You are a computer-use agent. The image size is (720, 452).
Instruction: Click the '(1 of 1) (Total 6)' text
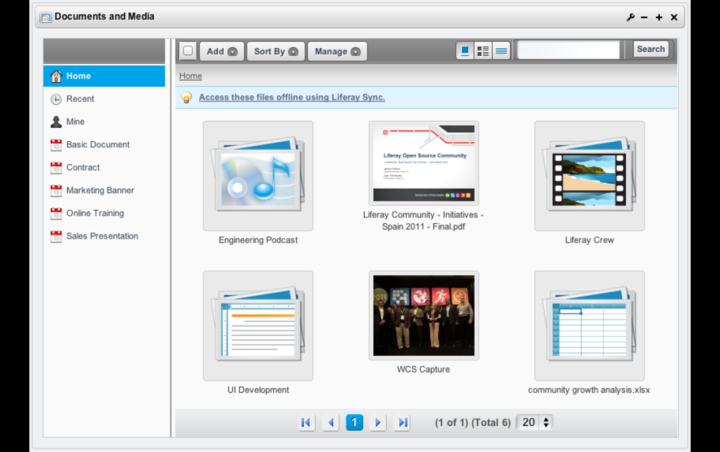tap(472, 423)
